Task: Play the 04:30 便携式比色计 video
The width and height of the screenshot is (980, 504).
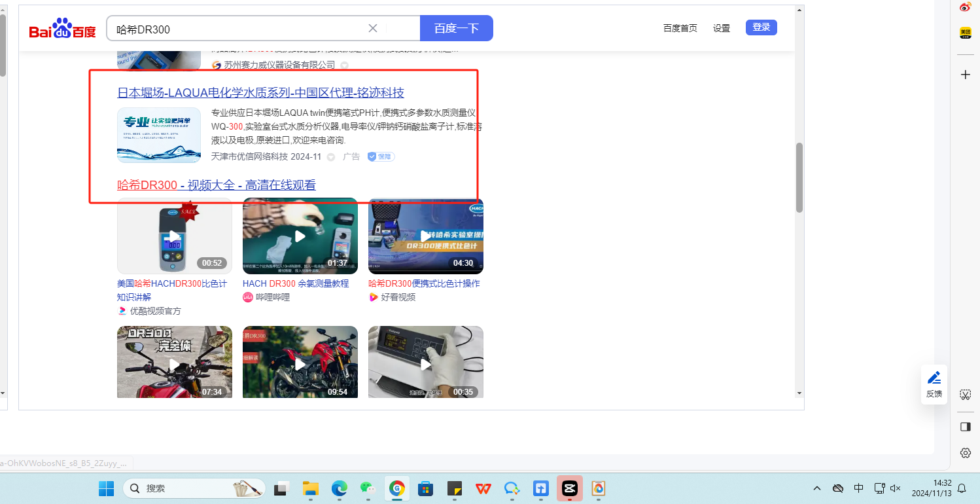Action: pos(426,236)
